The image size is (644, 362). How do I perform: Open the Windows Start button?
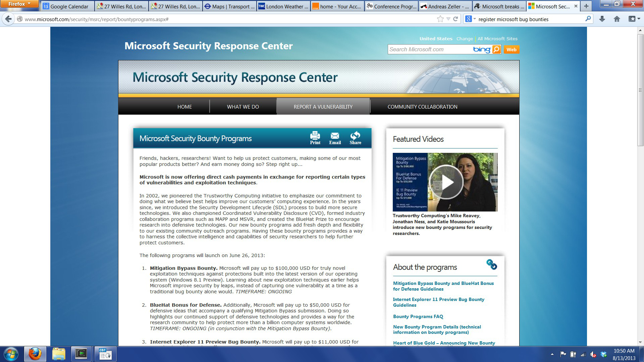click(11, 354)
